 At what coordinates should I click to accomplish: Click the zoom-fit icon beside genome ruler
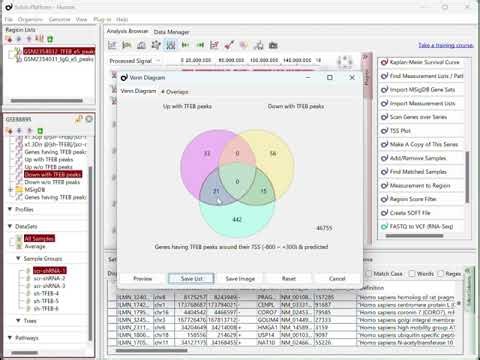tap(345, 61)
